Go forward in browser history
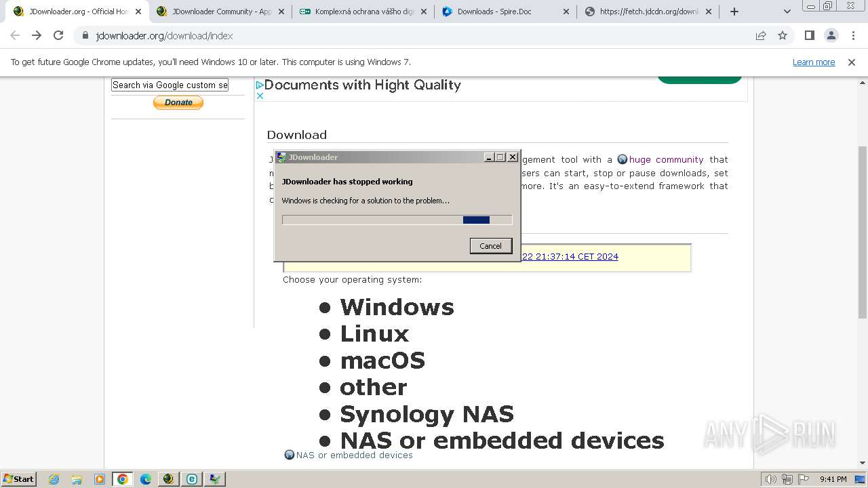The image size is (868, 488). pos(37,36)
